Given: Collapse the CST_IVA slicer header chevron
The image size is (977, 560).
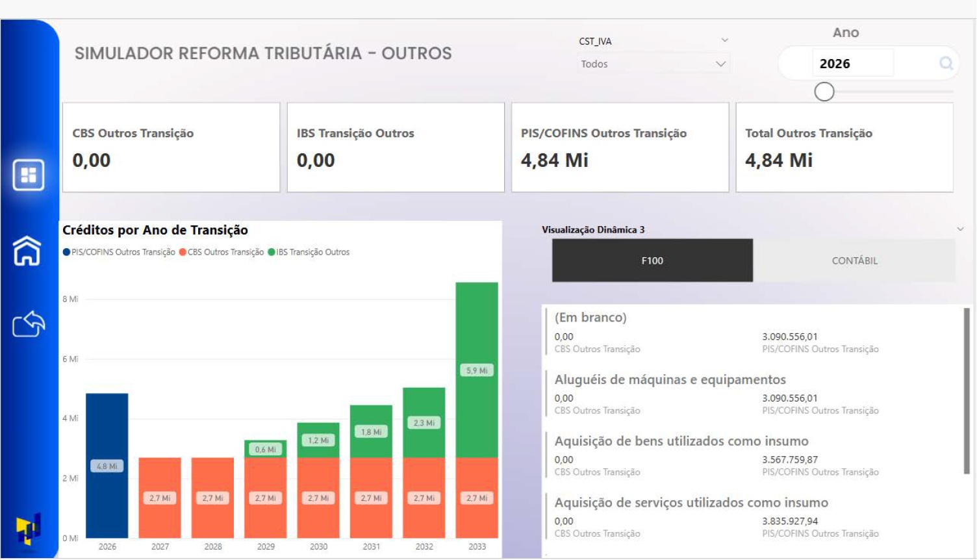Looking at the screenshot, I should pyautogui.click(x=724, y=40).
